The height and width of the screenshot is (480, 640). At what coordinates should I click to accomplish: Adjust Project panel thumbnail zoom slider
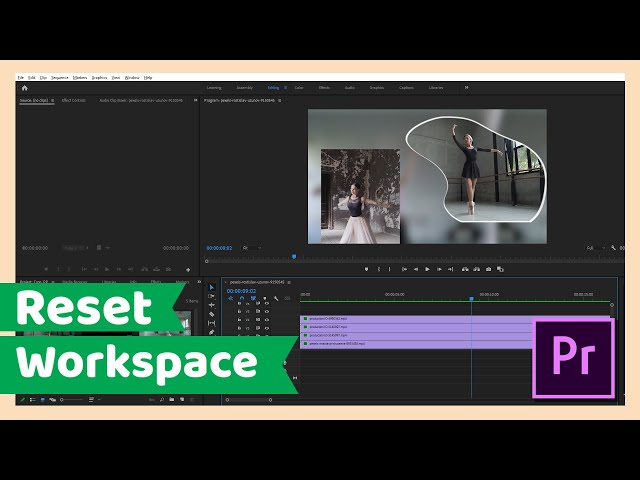72,400
